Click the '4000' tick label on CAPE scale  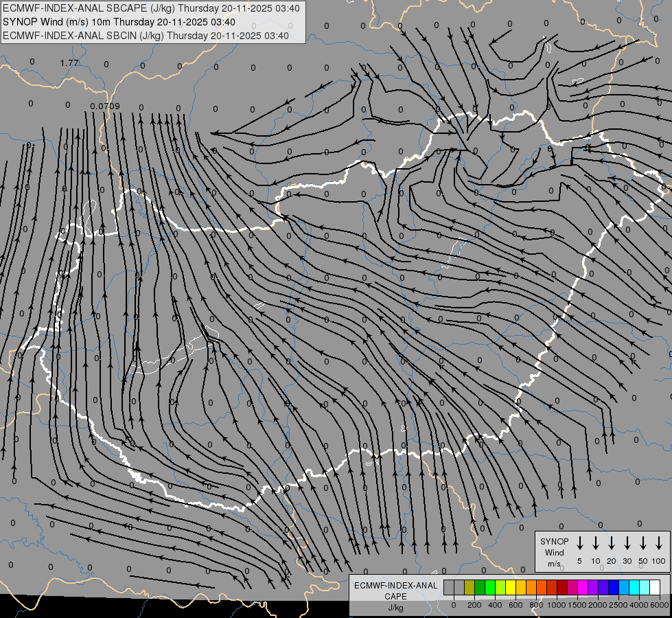point(639,605)
